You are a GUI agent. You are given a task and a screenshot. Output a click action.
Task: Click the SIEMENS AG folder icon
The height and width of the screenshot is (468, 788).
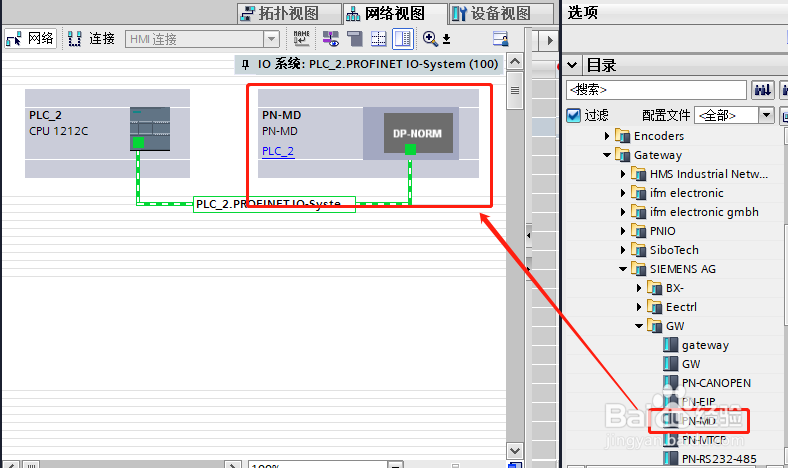(638, 269)
